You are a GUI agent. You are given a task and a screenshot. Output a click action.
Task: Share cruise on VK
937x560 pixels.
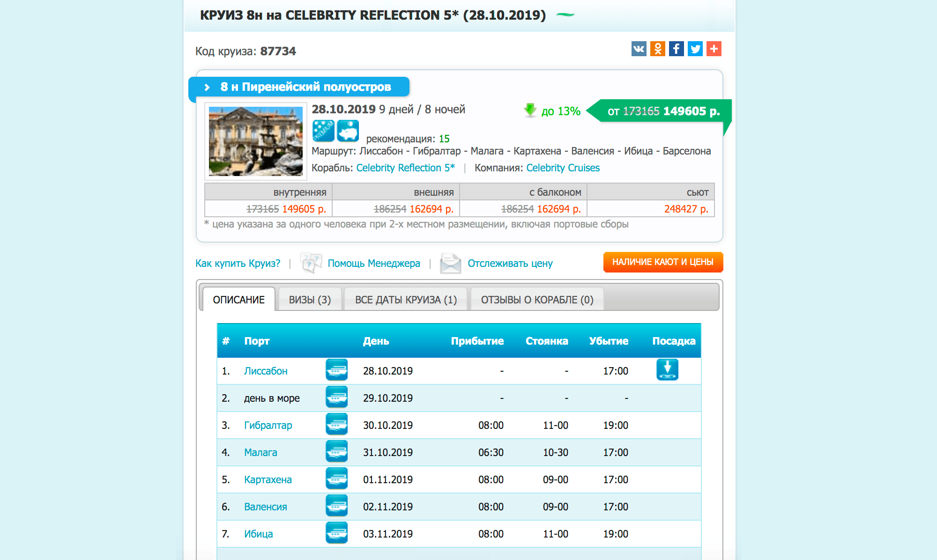pyautogui.click(x=639, y=49)
